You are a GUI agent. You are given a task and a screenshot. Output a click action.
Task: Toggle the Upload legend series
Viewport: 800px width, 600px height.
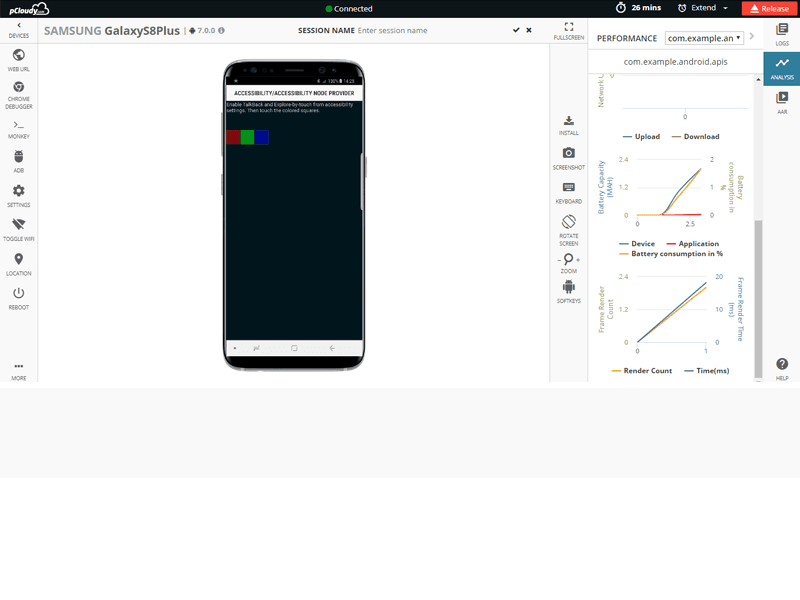point(641,137)
